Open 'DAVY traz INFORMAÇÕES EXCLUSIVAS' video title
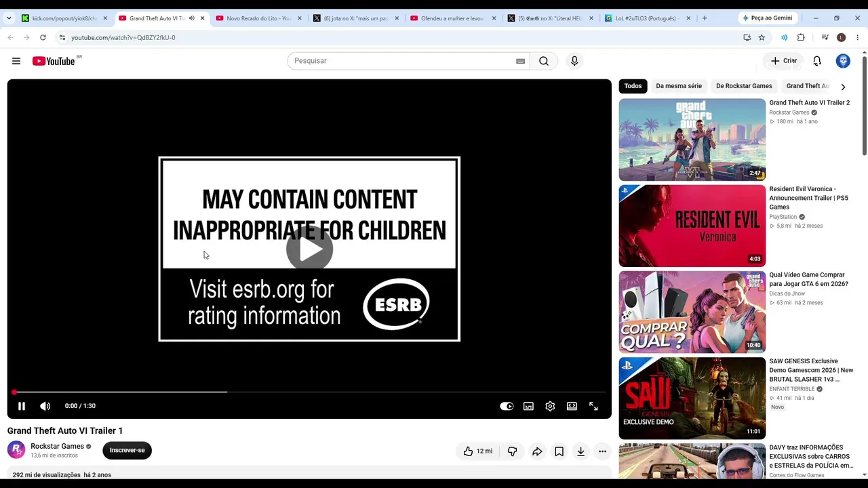The image size is (868, 488). [x=811, y=456]
